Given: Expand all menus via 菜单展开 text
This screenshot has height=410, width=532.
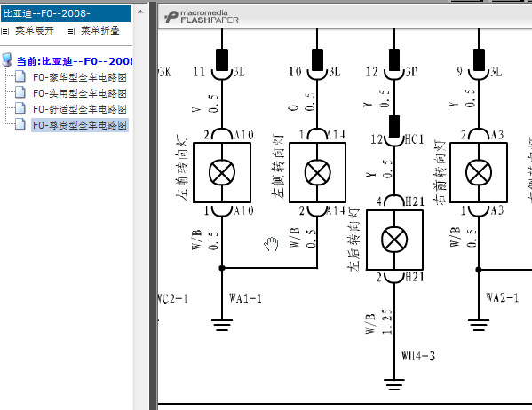Looking at the screenshot, I should [x=35, y=30].
